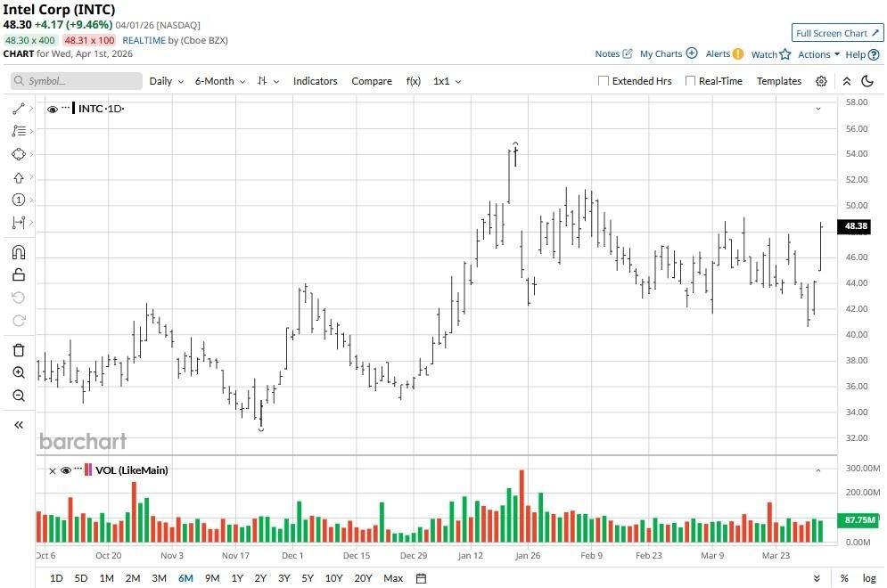Click the VOL color swatch
The width and height of the screenshot is (887, 588).
click(x=87, y=470)
